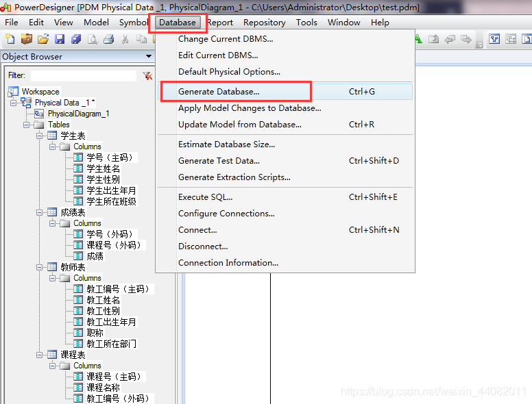Choose Default Physical Options... entry
This screenshot has height=404, width=532.
point(285,72)
